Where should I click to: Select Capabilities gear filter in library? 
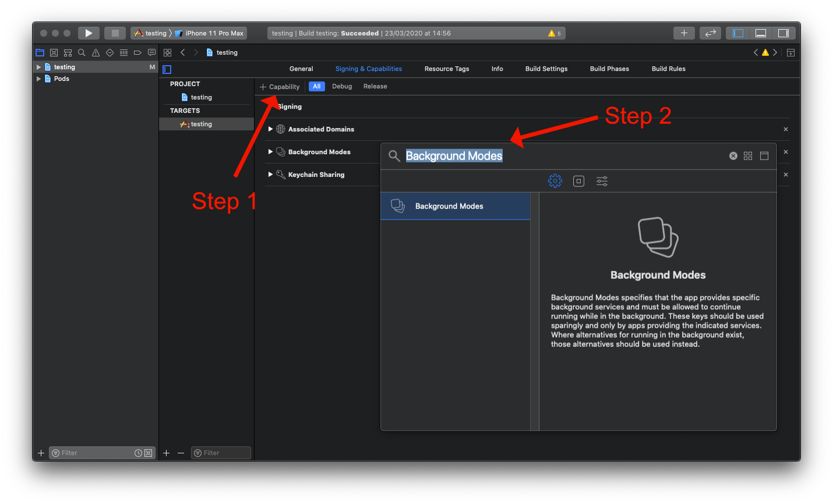[x=555, y=181]
